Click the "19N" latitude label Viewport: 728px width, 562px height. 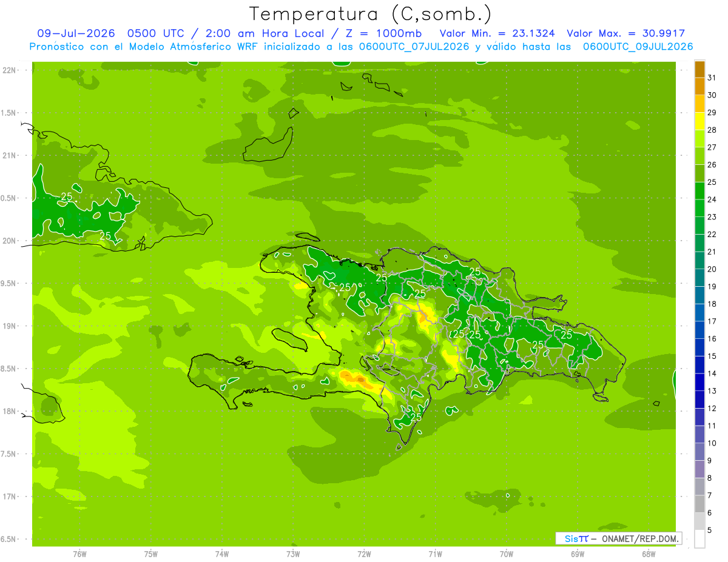coord(8,326)
